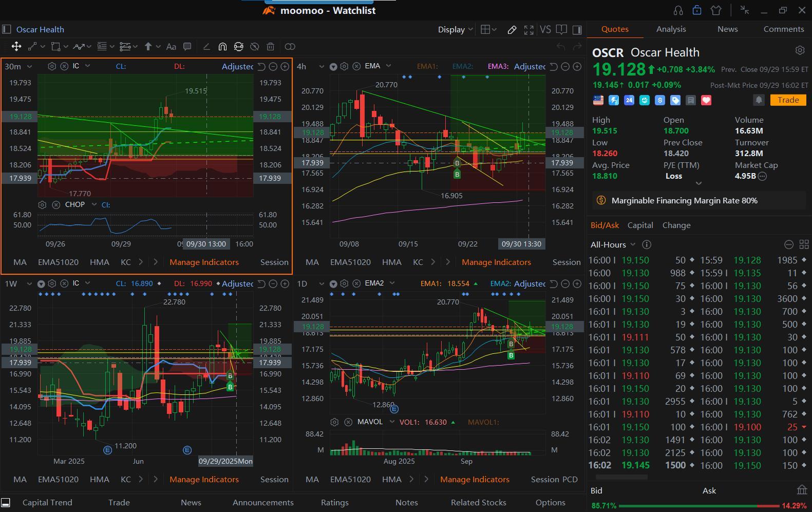Toggle the red heart favorite icon

coord(706,101)
